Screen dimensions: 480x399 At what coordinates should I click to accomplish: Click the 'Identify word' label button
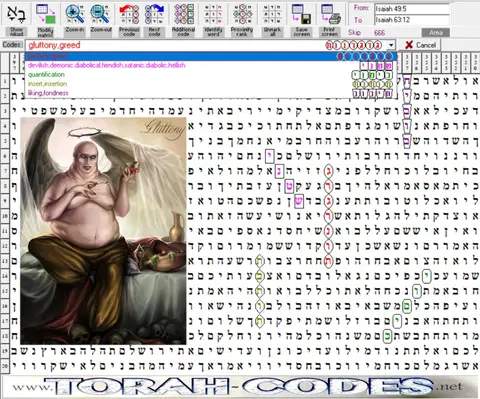[213, 32]
